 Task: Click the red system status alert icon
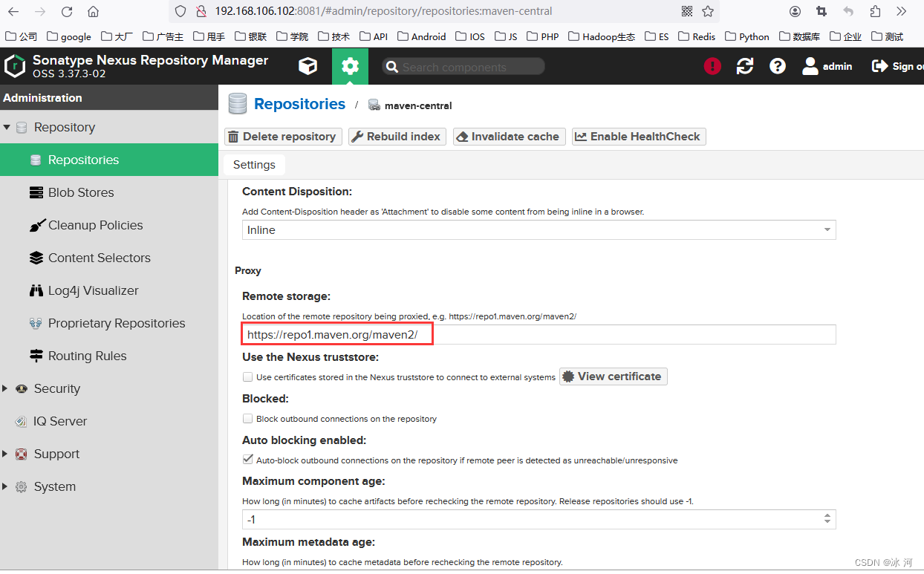[x=712, y=67]
